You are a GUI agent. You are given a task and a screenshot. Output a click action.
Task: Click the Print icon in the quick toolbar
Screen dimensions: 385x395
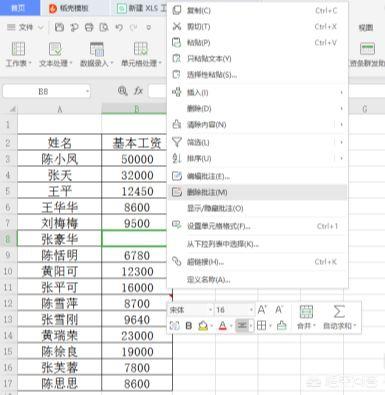click(89, 27)
